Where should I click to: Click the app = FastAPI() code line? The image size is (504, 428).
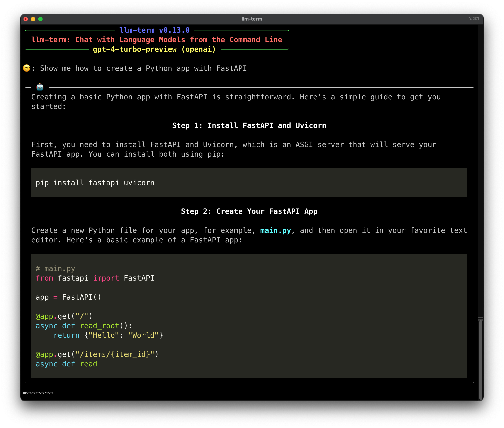[68, 297]
